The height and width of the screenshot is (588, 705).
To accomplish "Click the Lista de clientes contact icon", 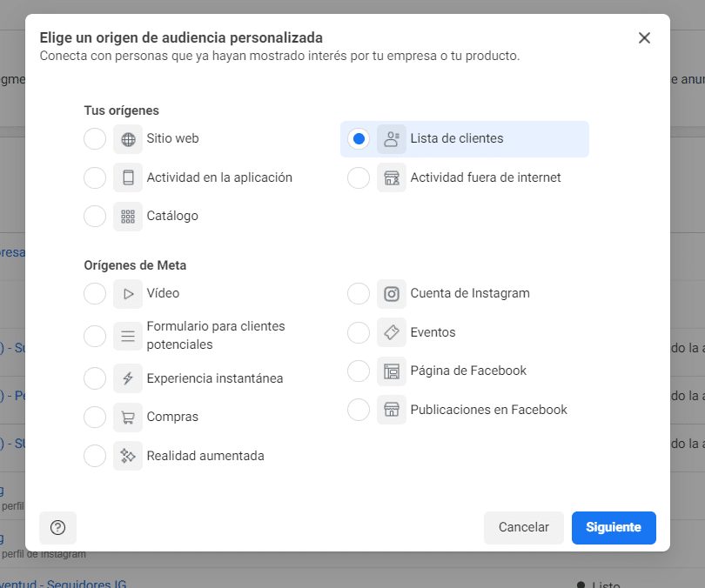I will (391, 138).
